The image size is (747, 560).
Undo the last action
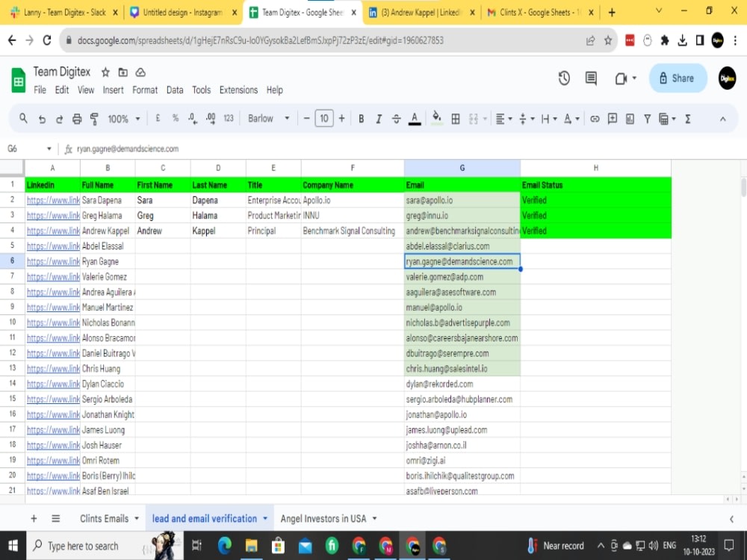point(42,119)
